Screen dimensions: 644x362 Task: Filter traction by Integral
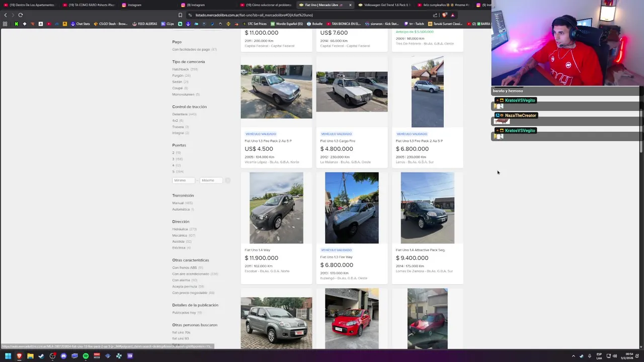click(180, 133)
